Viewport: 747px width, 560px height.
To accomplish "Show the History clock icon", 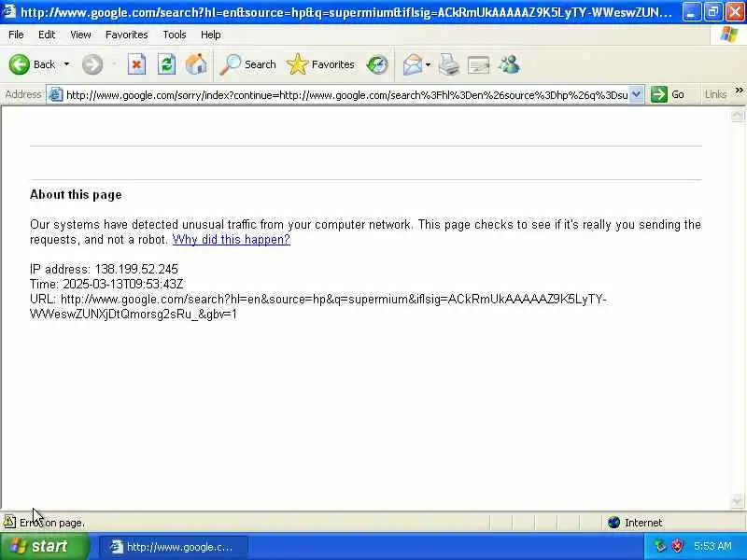I will (377, 64).
